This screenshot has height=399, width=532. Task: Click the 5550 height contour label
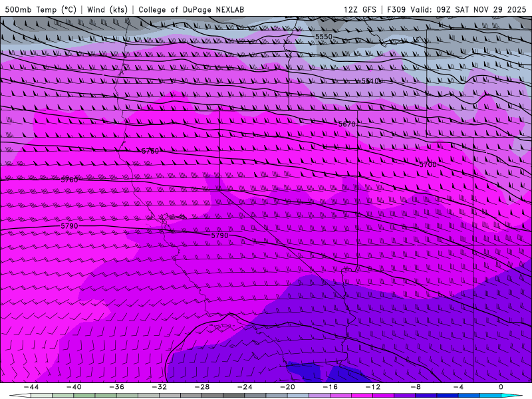(324, 37)
